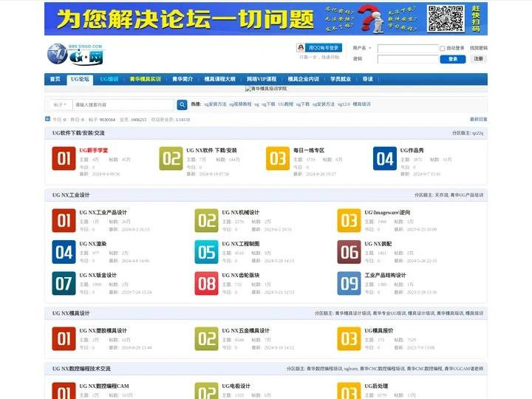Click the ug12.0 hot search link
532x399 pixels.
[344, 104]
